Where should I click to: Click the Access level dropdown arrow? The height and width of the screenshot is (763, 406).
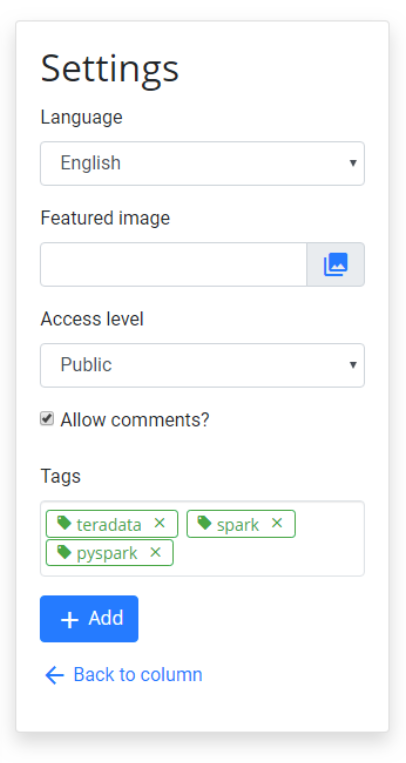[x=353, y=365]
